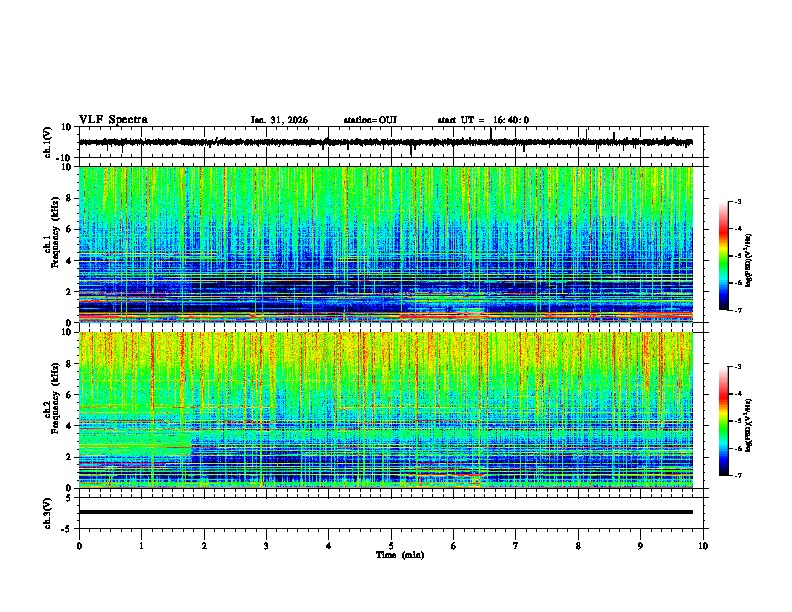Click the "Time (min)" axis label

click(400, 555)
